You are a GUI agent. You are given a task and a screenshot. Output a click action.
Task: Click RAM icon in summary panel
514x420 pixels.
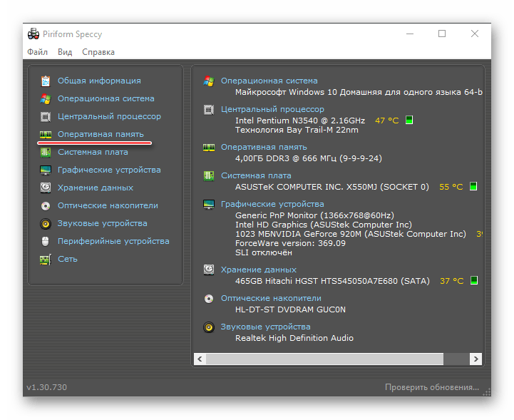click(x=209, y=148)
